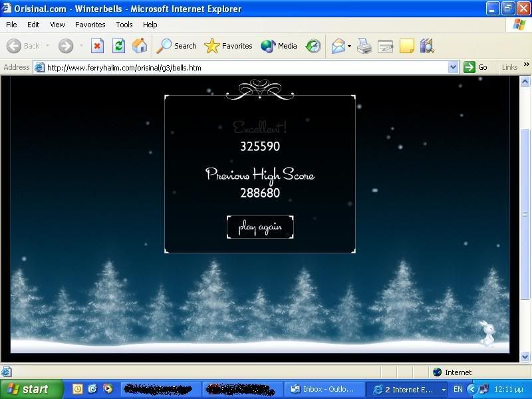Click the Internet Explorer title bar icon
The width and height of the screenshot is (532, 399).
[6, 8]
